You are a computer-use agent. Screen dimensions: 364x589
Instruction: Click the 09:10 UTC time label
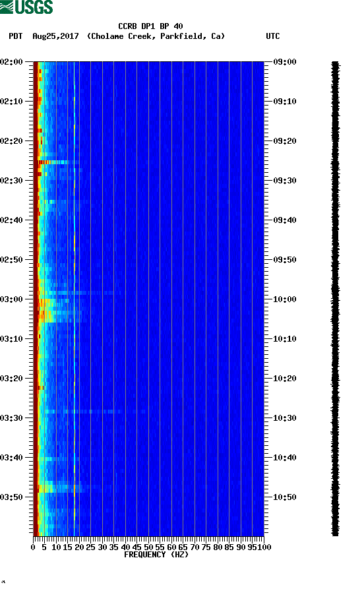(x=285, y=102)
